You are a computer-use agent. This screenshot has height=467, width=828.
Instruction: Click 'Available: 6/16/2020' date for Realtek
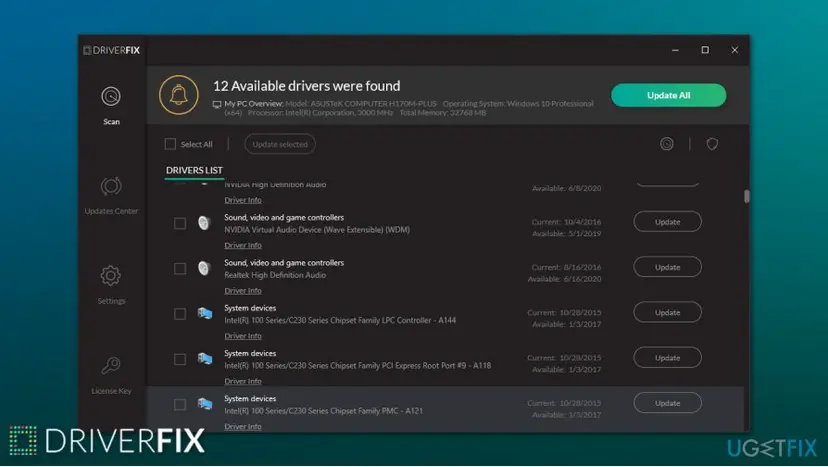[564, 279]
